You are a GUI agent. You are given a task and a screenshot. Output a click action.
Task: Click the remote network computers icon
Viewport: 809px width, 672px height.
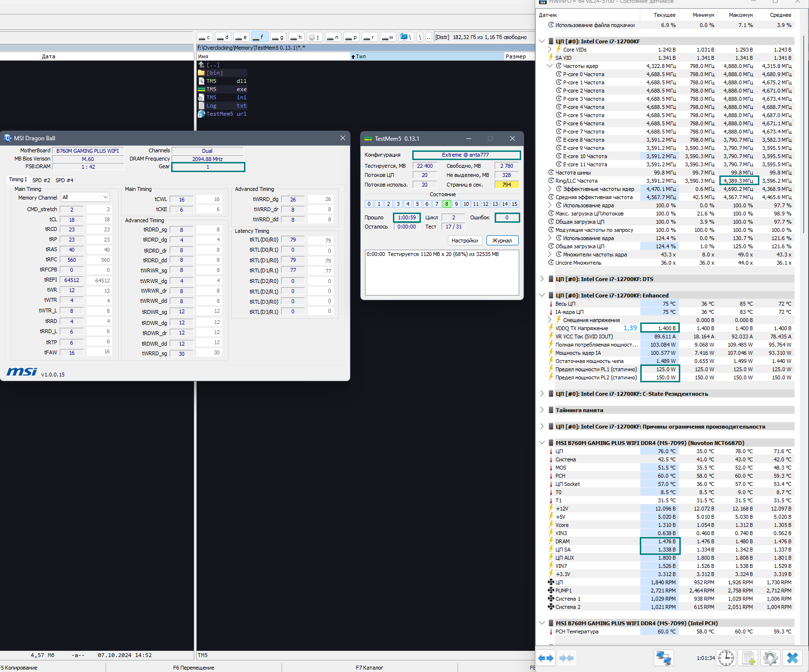(x=663, y=658)
